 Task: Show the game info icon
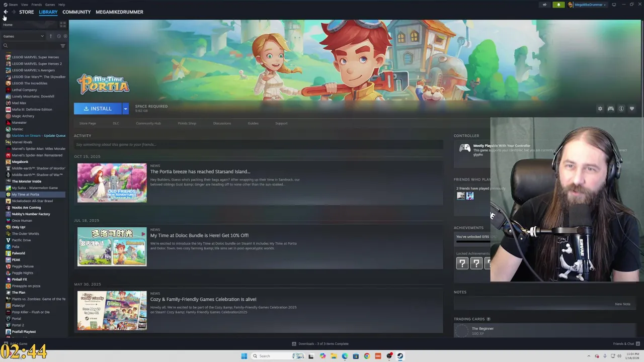pyautogui.click(x=621, y=109)
